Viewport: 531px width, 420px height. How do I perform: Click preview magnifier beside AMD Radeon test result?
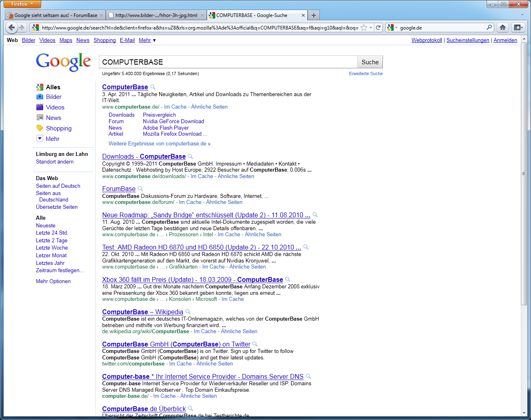[306, 248]
